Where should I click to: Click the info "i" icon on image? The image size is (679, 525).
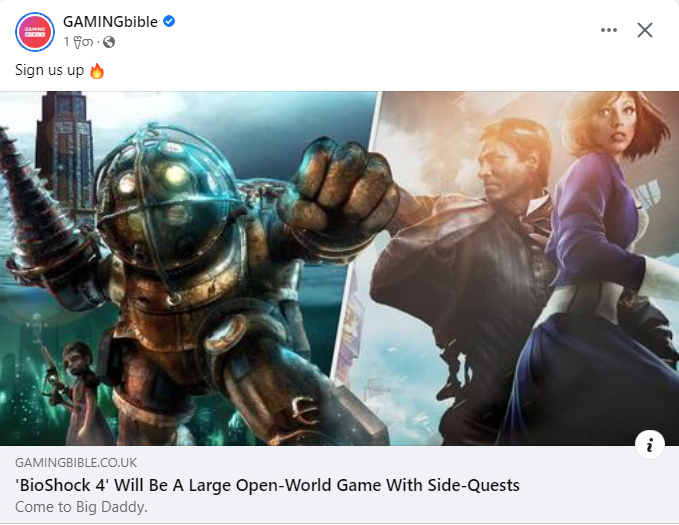650,444
